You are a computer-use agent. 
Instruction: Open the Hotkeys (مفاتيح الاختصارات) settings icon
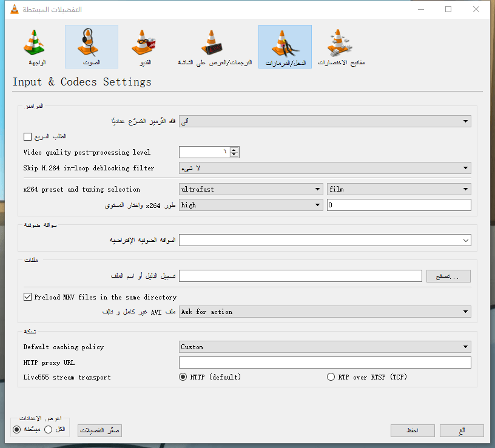coord(341,47)
